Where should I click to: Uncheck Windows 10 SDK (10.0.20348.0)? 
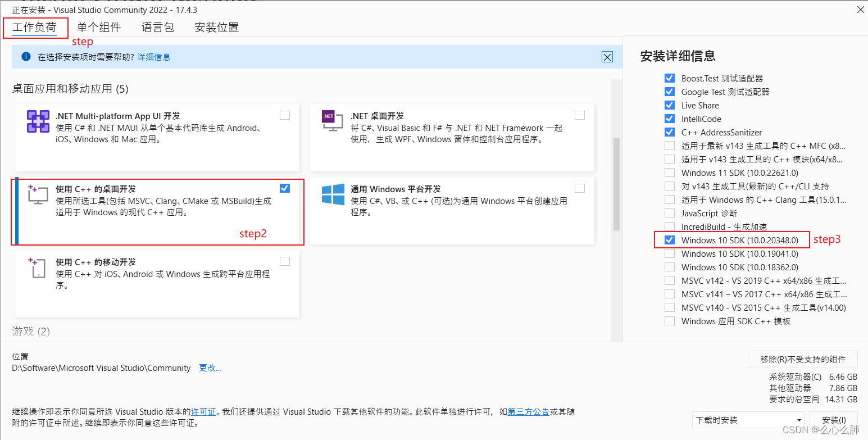tap(669, 240)
